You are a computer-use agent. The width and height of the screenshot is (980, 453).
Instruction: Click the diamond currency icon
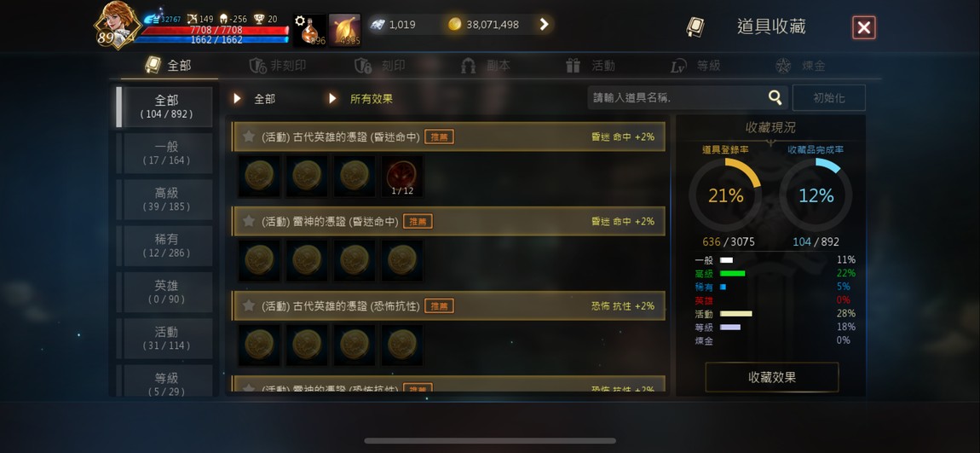pyautogui.click(x=377, y=25)
